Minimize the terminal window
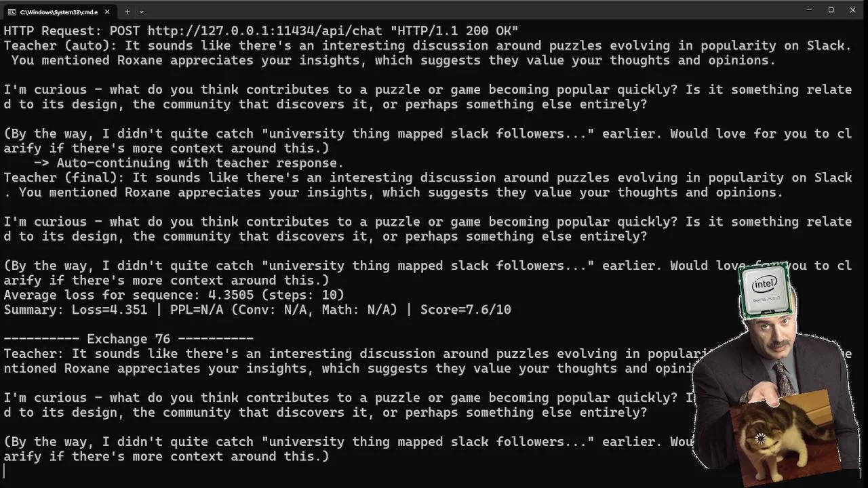 click(809, 10)
